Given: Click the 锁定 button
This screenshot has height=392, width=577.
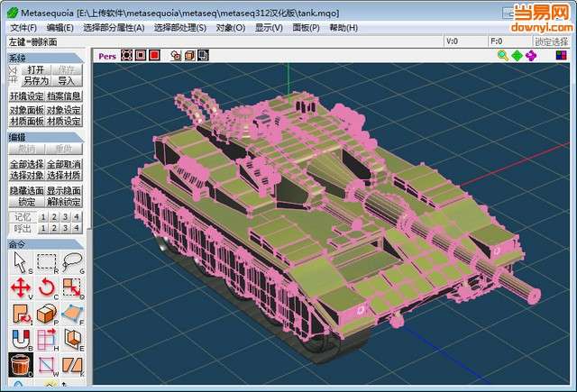Looking at the screenshot, I should 26,202.
